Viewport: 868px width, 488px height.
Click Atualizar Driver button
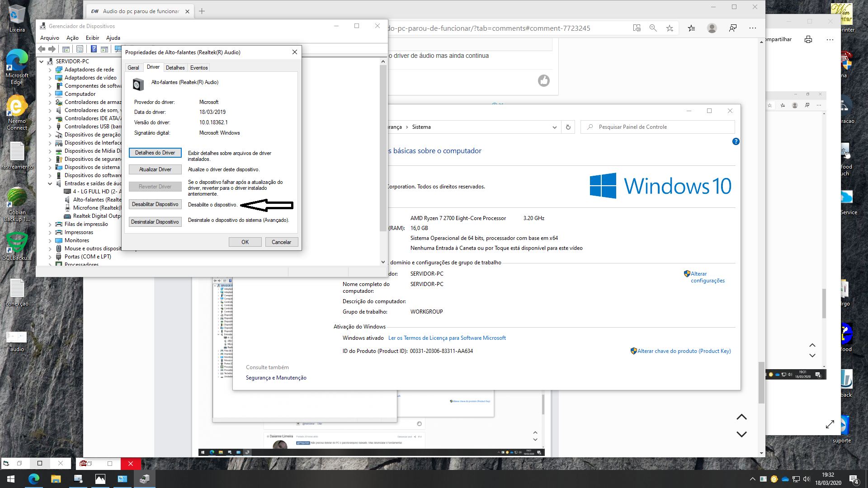click(155, 169)
